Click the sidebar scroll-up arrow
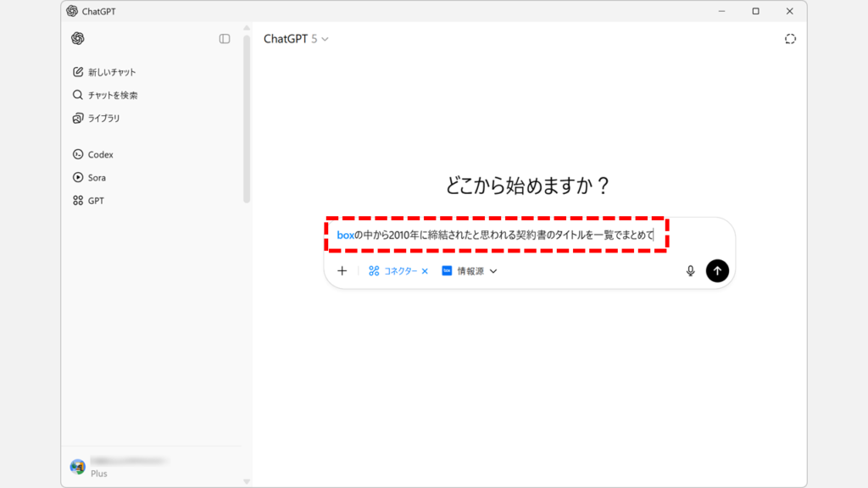 pyautogui.click(x=247, y=28)
